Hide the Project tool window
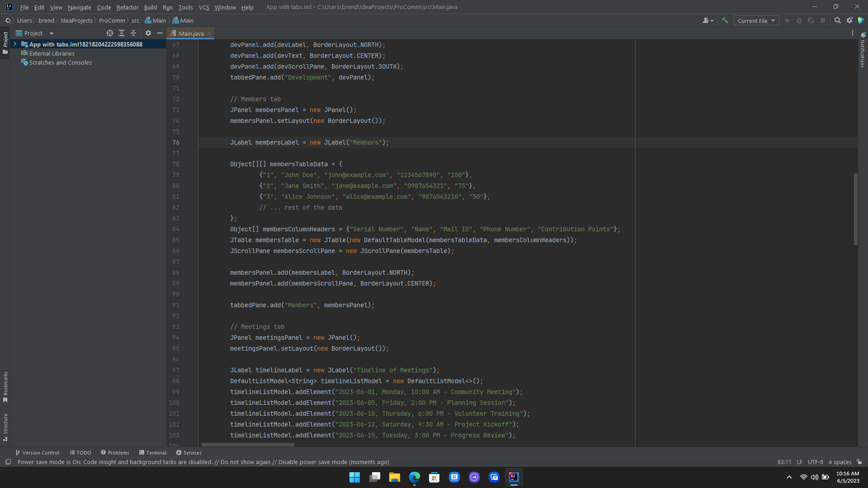Screen dimensions: 868x488 coord(160,33)
